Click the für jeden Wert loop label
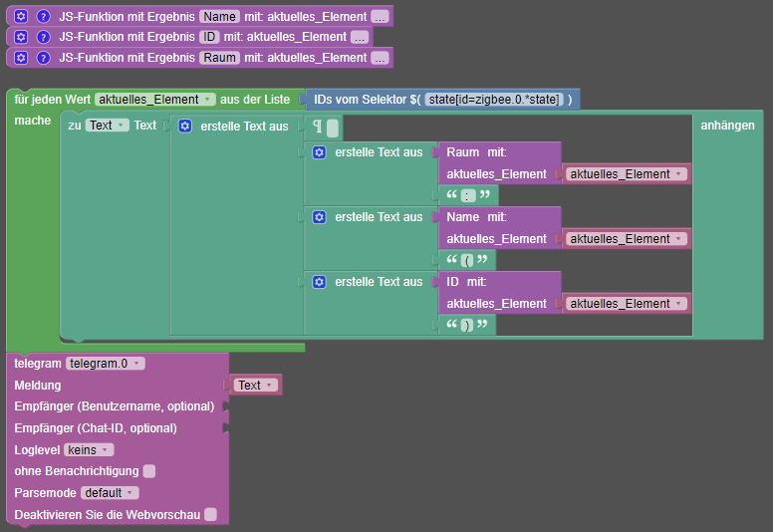 coord(52,100)
